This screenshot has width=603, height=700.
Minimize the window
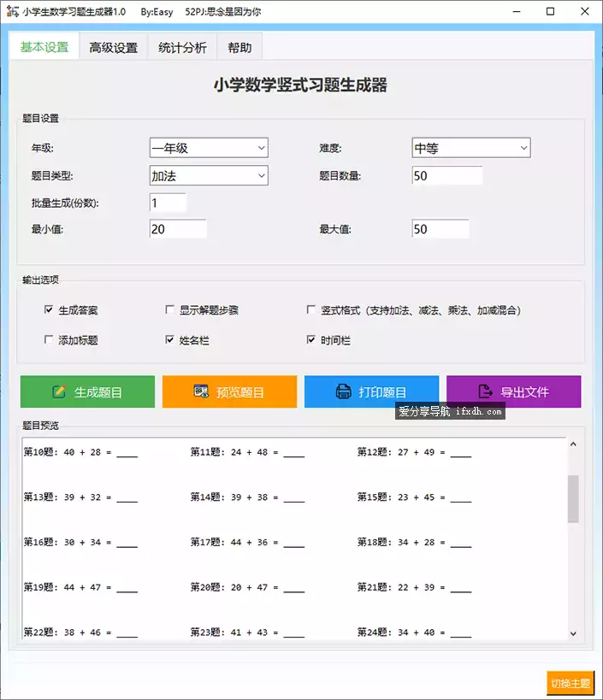[517, 11]
